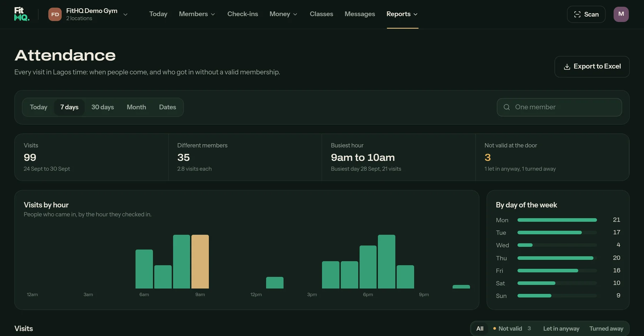Screen dimensions: 644x336
Task: Click the FitHQ logo
Action: point(22,14)
